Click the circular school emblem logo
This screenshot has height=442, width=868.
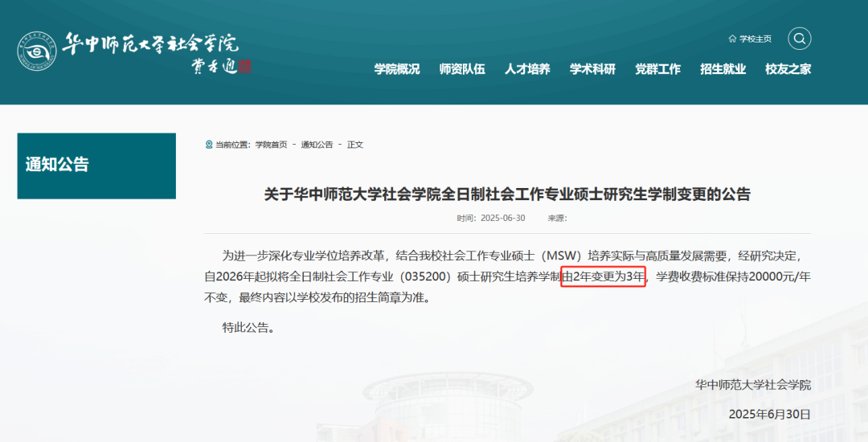click(x=36, y=51)
